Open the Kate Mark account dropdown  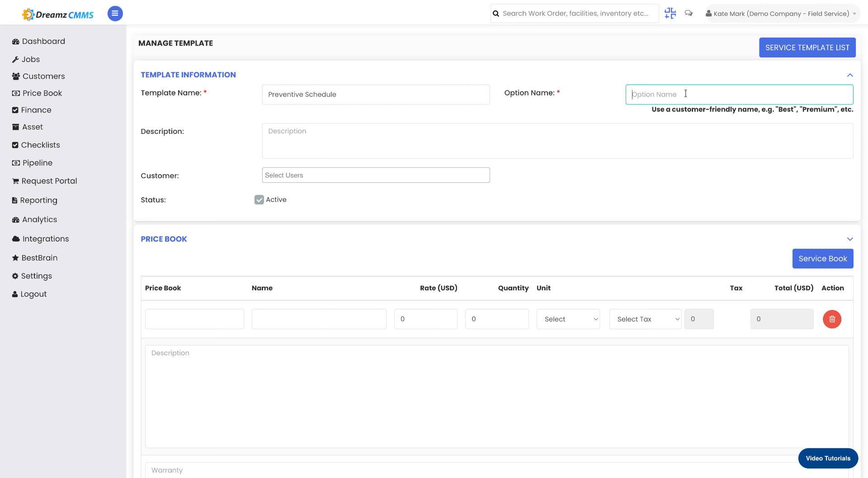[x=782, y=13]
